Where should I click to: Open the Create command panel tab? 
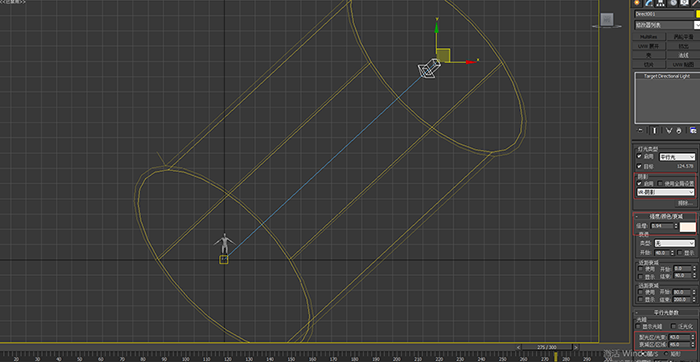(637, 3)
